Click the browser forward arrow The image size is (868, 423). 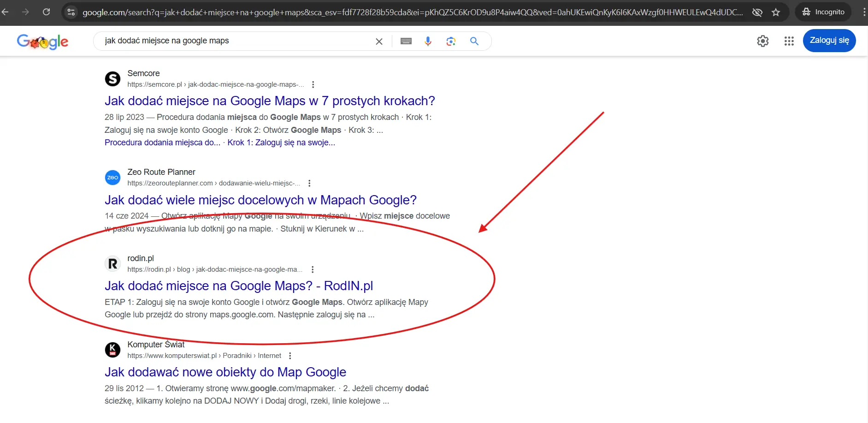[x=25, y=12]
